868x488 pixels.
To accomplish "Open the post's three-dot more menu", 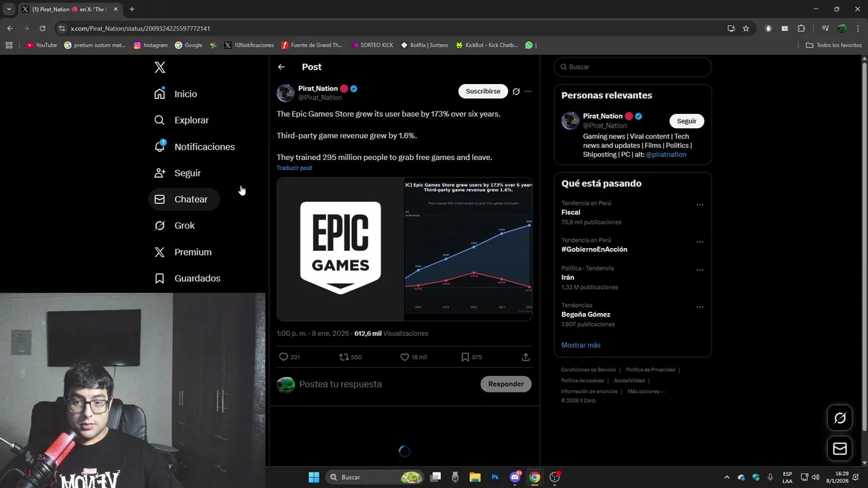I will 528,91.
